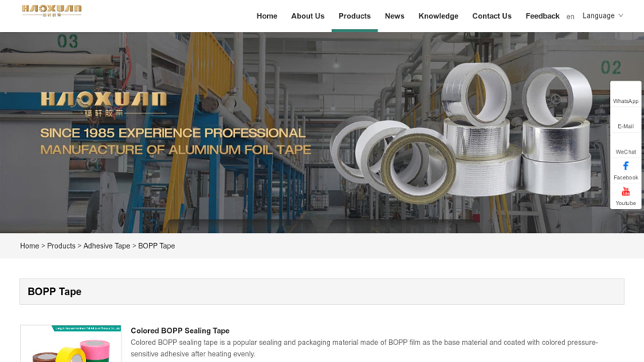644x362 pixels.
Task: Open WeChat contact in side panel
Action: [625, 152]
